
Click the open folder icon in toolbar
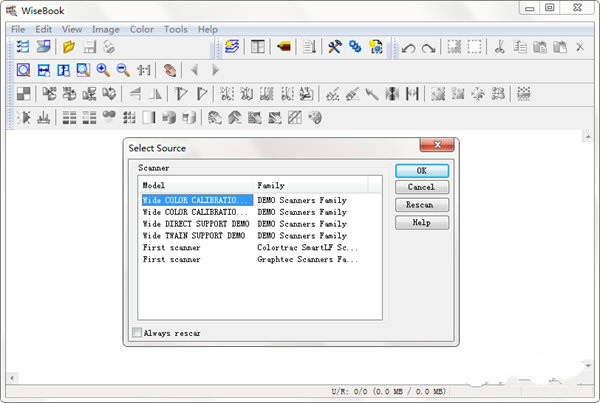coord(69,47)
